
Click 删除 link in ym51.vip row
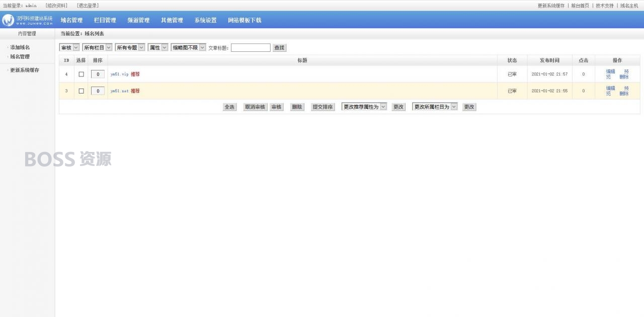(x=624, y=77)
